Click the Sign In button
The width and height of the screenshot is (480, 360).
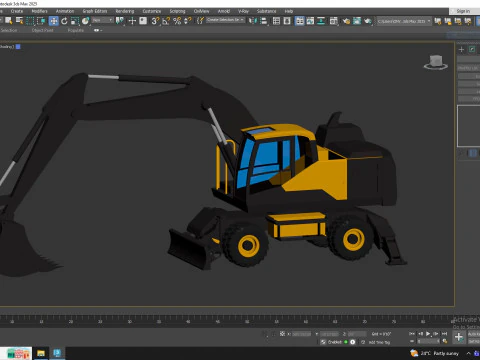tap(463, 11)
